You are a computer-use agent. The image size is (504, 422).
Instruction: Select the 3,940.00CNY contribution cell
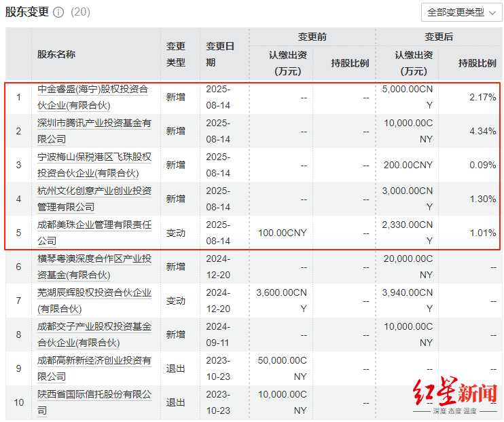click(408, 301)
